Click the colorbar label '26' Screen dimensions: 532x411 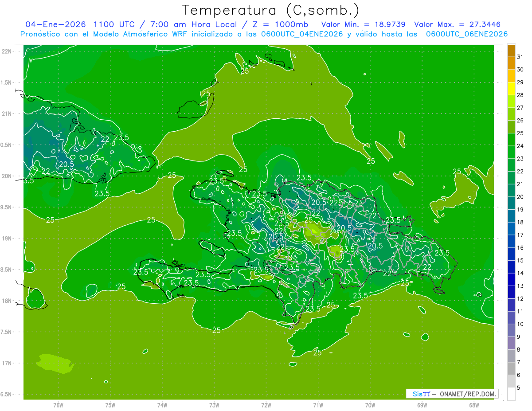point(520,121)
